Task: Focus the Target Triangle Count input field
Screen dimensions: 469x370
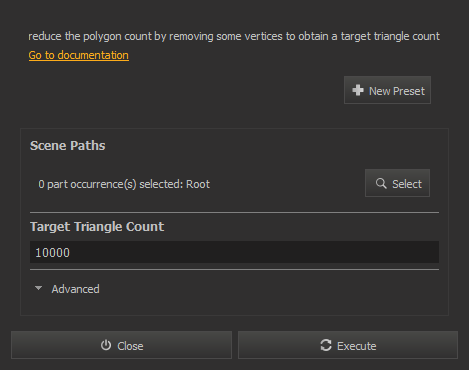Action: click(x=234, y=252)
